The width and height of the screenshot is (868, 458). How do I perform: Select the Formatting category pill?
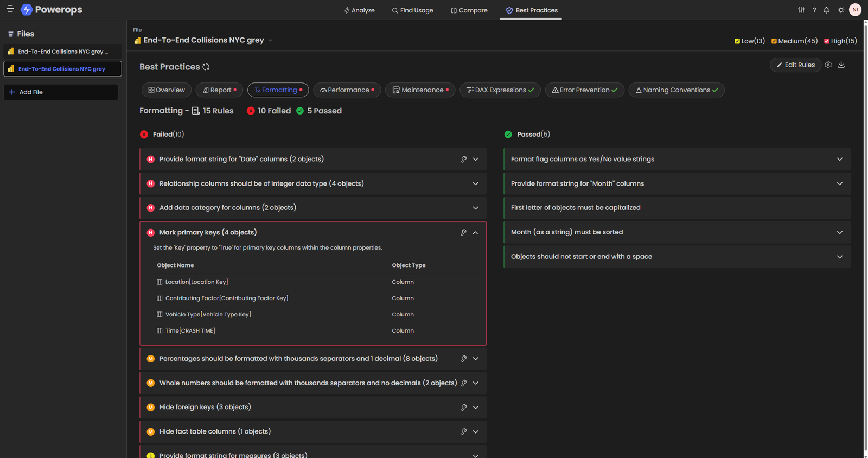(x=278, y=90)
